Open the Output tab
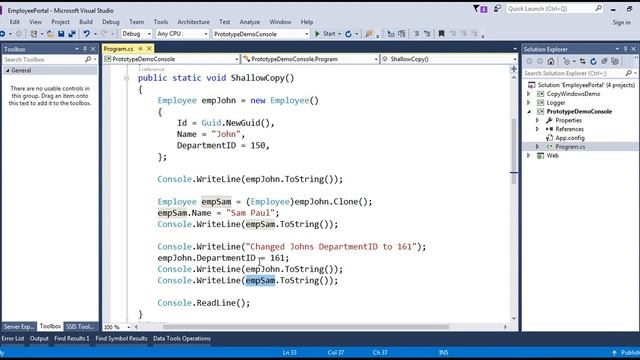 click(x=39, y=338)
